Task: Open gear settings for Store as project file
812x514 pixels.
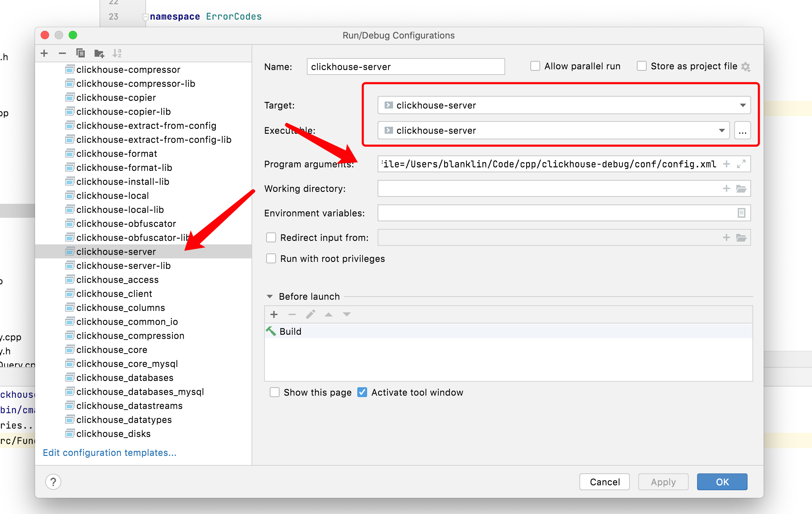Action: 746,67
